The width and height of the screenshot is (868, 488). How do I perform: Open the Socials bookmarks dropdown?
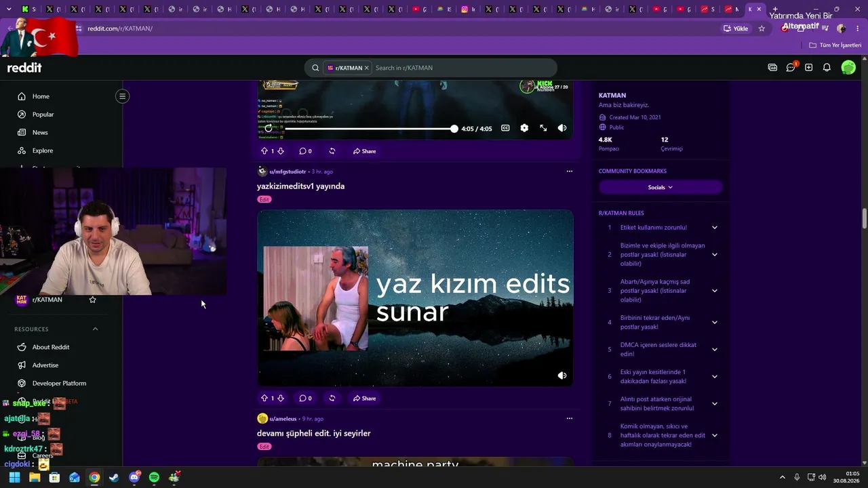[660, 187]
